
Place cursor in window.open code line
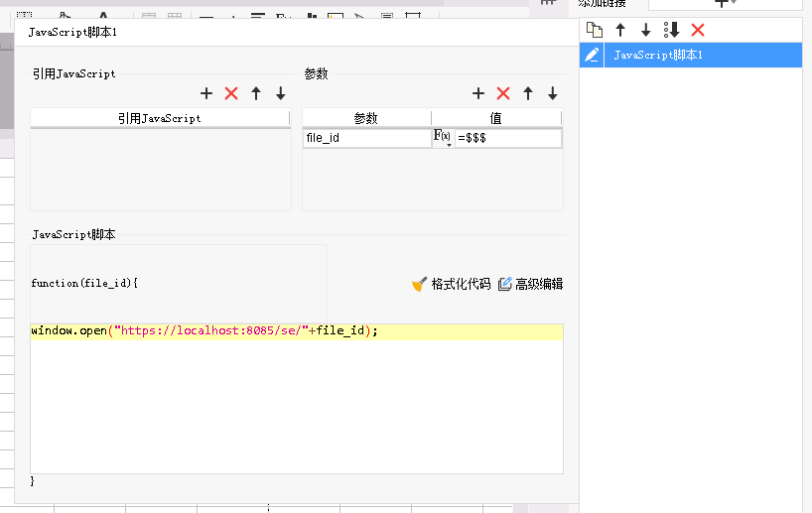[297, 330]
